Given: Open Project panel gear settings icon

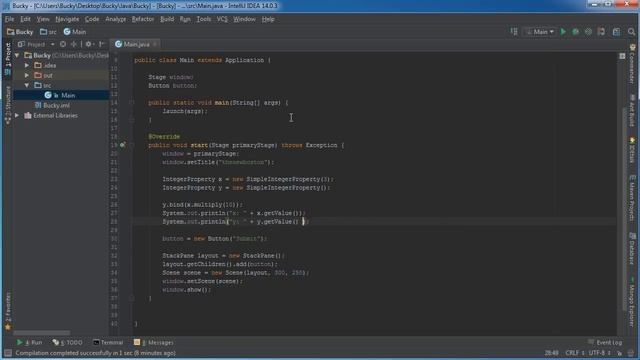Looking at the screenshot, I should point(89,44).
